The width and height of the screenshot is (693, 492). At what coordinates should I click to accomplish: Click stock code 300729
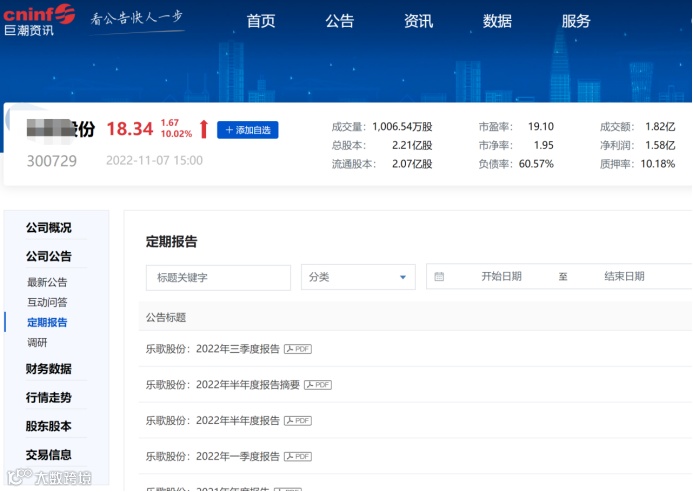point(52,161)
